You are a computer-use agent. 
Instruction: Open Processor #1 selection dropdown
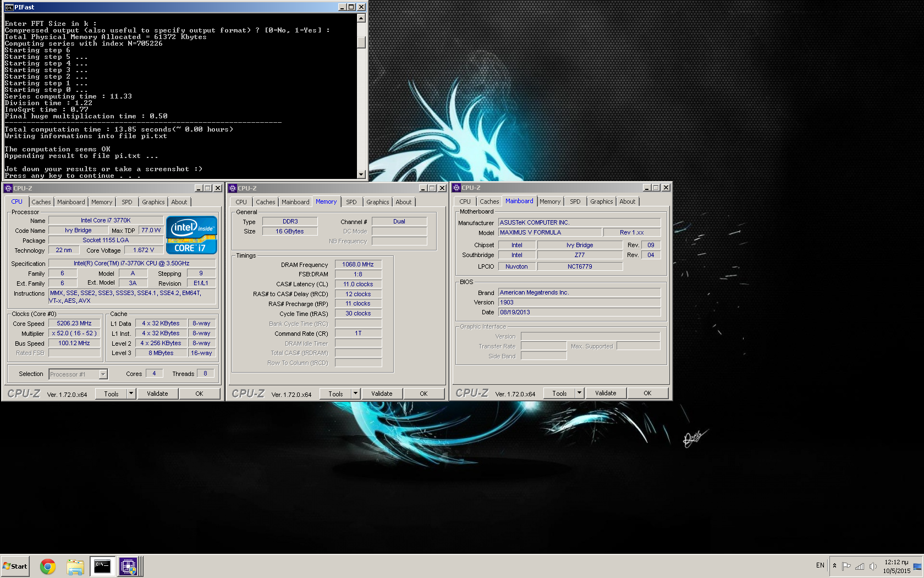coord(78,374)
